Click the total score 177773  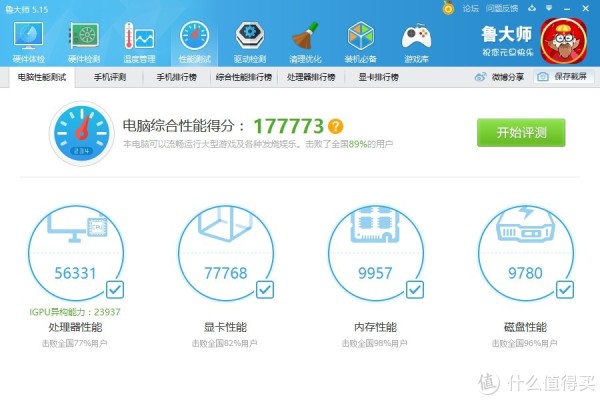click(x=289, y=126)
